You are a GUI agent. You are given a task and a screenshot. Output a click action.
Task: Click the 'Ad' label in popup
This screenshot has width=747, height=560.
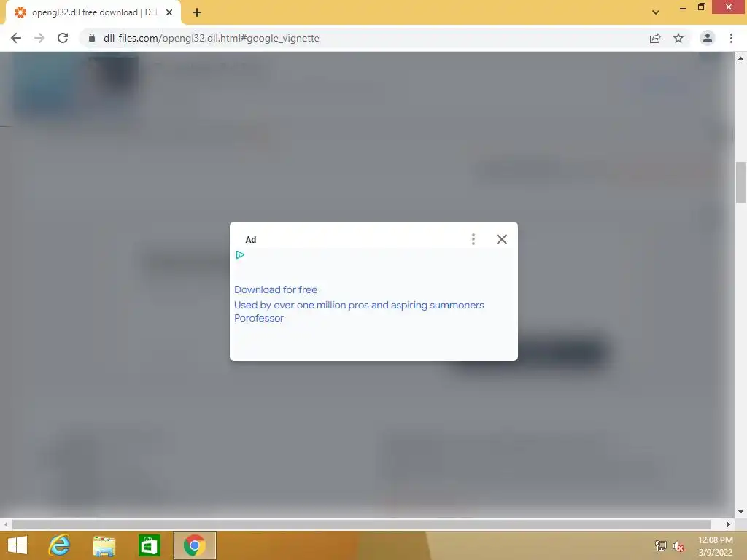point(251,239)
